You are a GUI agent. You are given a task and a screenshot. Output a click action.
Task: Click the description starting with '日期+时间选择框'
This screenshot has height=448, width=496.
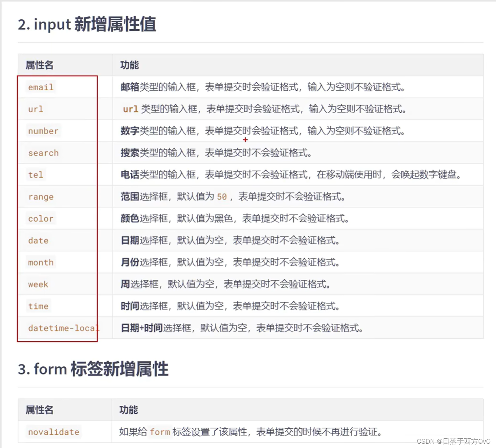click(x=242, y=328)
